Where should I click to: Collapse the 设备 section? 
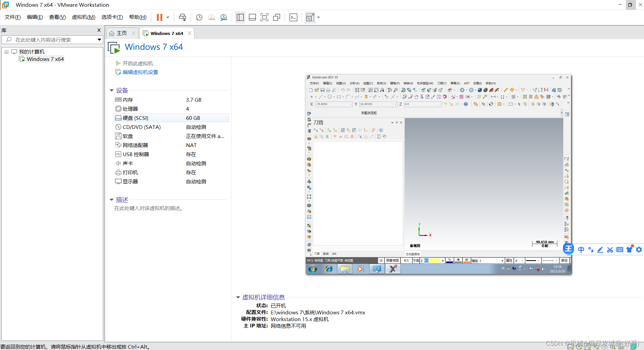point(112,90)
